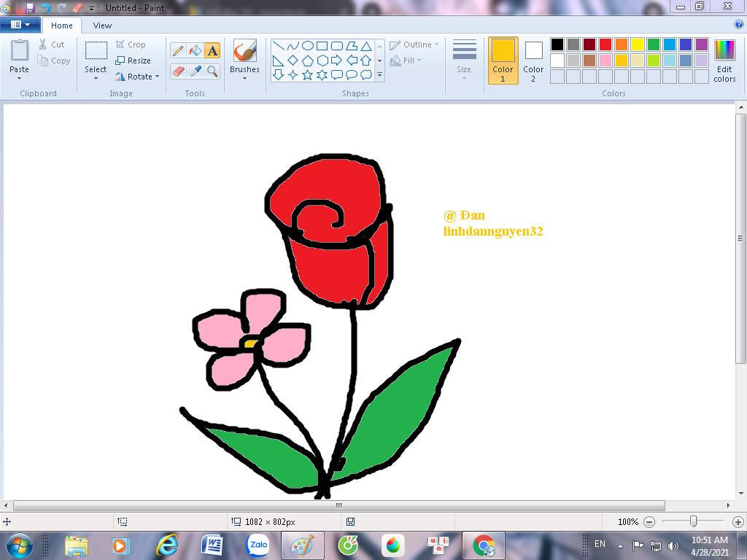Choose the Oval shape

[308, 46]
